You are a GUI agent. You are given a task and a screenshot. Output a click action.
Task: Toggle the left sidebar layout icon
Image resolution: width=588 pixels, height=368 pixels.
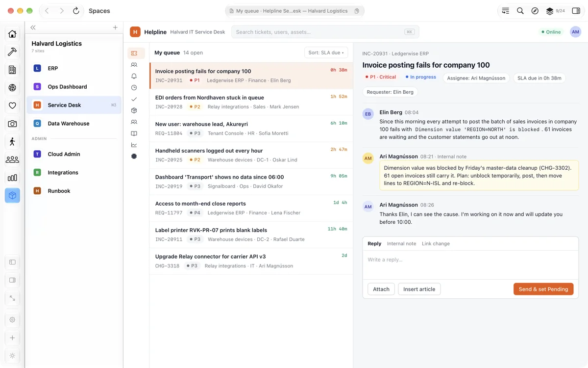(x=12, y=262)
